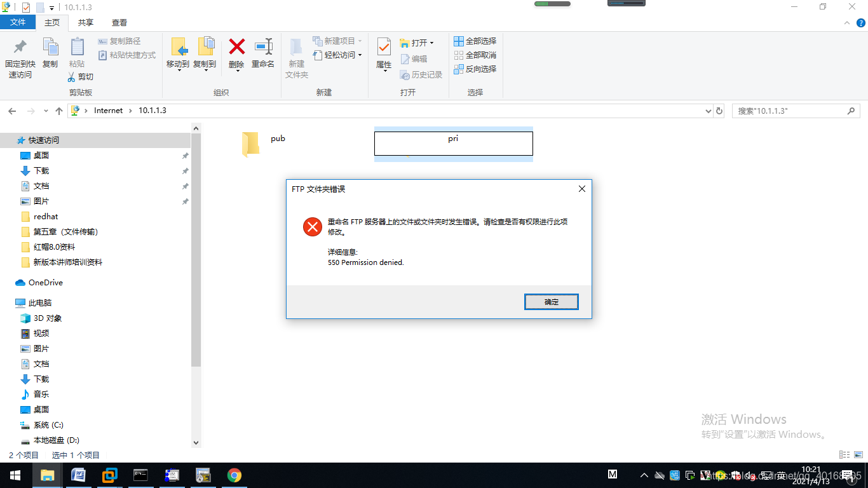
Task: Click sidebar scrollbar down arrow
Action: coord(196,443)
